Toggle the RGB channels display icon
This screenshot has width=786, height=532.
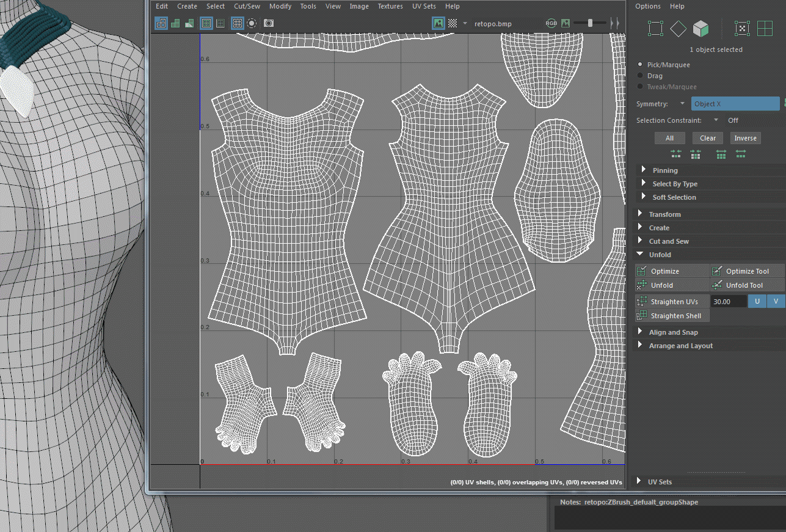(551, 23)
